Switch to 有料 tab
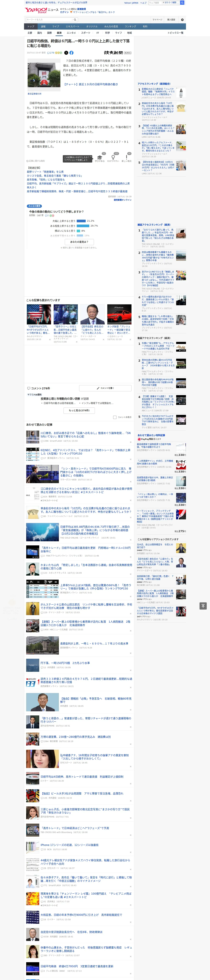This screenshot has width=210, height=980. point(145,27)
